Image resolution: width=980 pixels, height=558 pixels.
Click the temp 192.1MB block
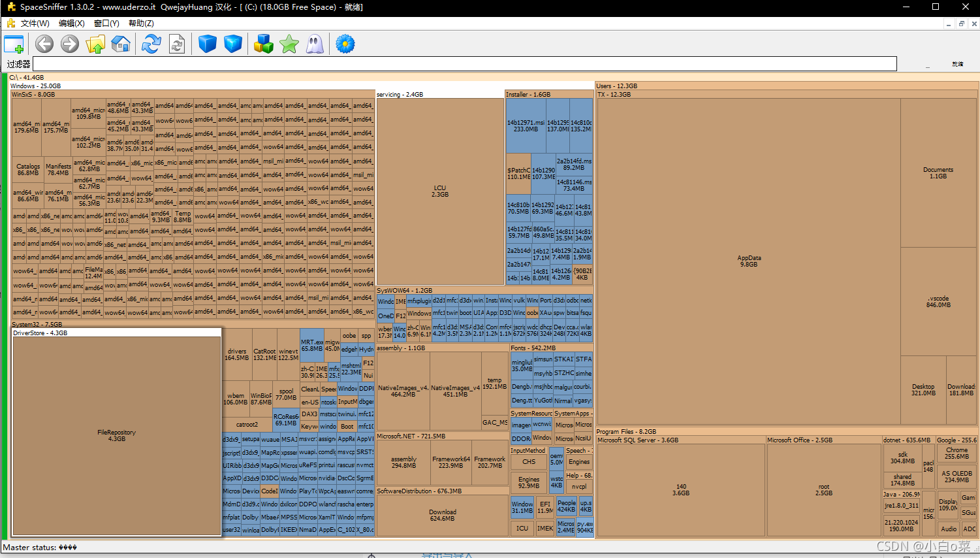pos(494,383)
